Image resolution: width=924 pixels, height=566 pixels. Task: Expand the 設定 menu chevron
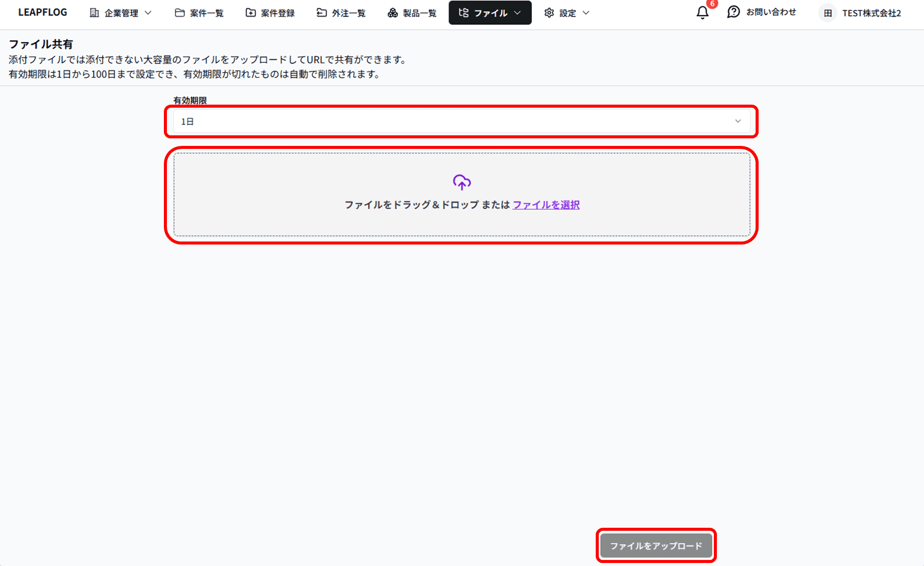point(586,13)
